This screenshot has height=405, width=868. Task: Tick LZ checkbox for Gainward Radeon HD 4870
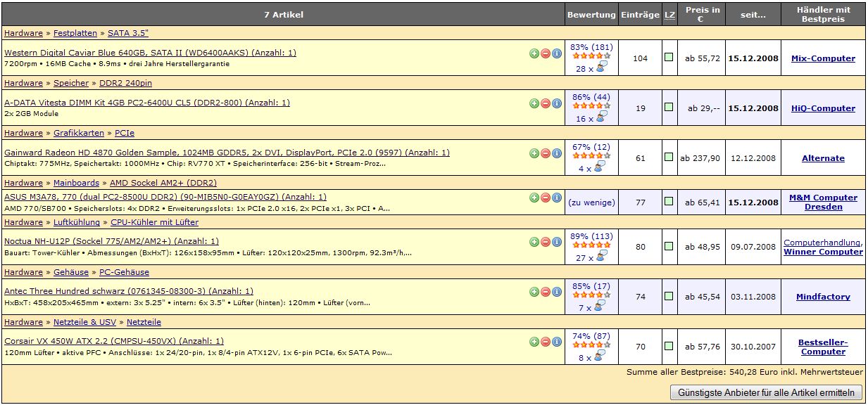pyautogui.click(x=669, y=157)
